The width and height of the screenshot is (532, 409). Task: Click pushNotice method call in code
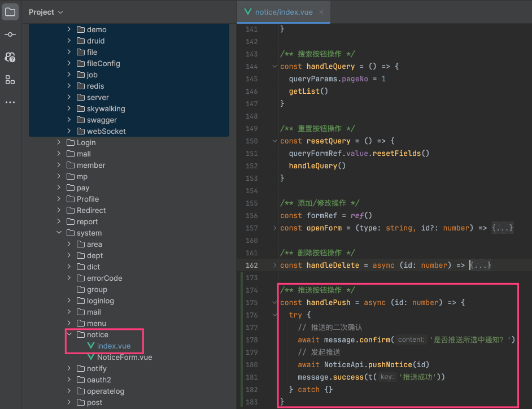[x=390, y=364]
